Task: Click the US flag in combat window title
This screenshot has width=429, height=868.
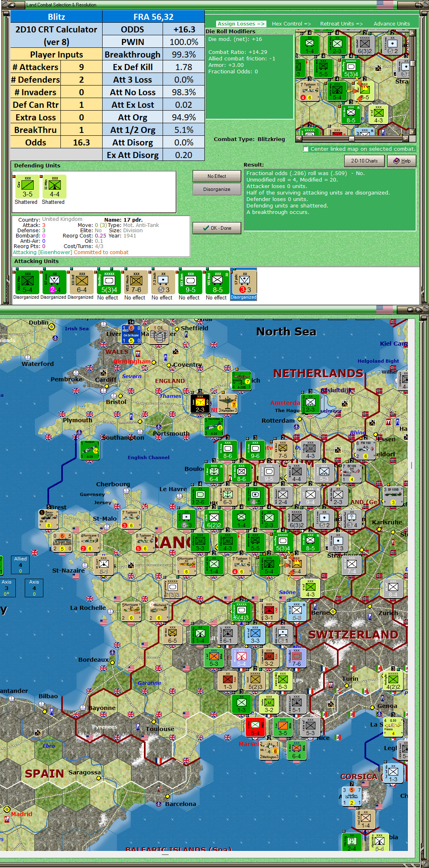Action: point(385,5)
